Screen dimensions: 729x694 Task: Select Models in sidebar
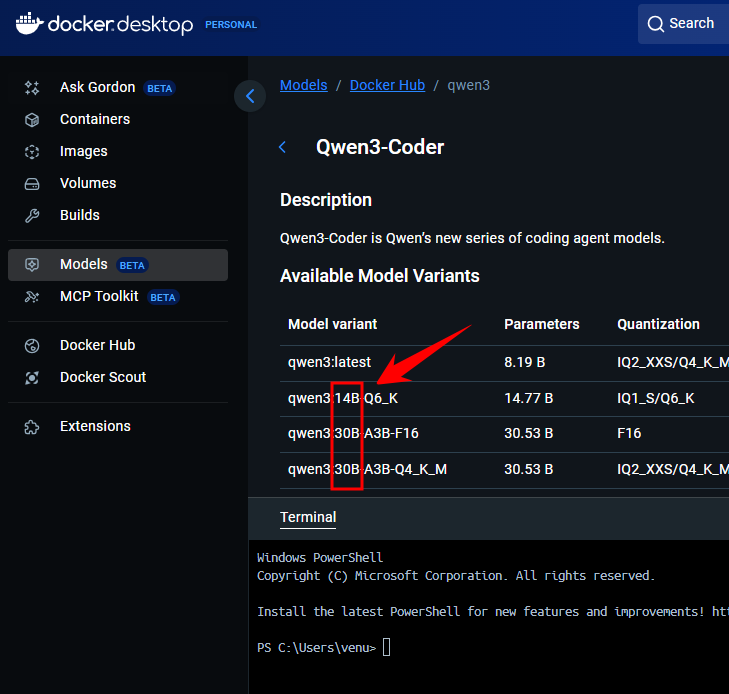click(118, 264)
